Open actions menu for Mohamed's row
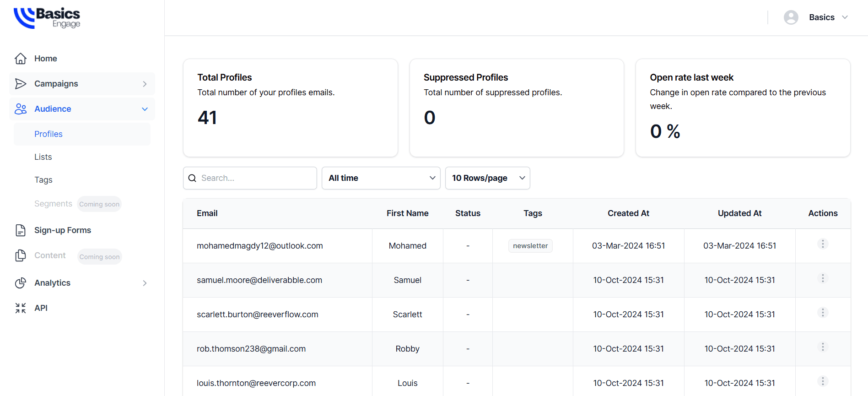Viewport: 868px width, 396px height. pos(822,244)
